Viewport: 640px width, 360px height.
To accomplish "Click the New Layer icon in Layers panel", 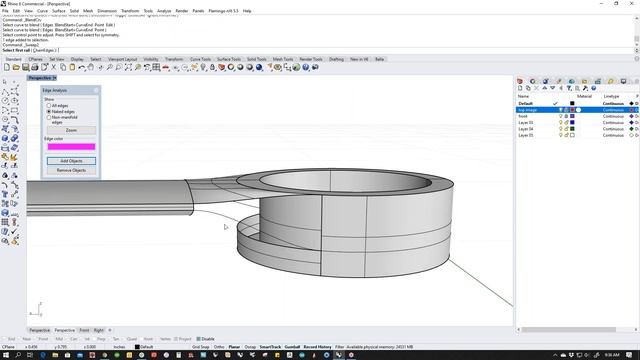I will click(520, 88).
